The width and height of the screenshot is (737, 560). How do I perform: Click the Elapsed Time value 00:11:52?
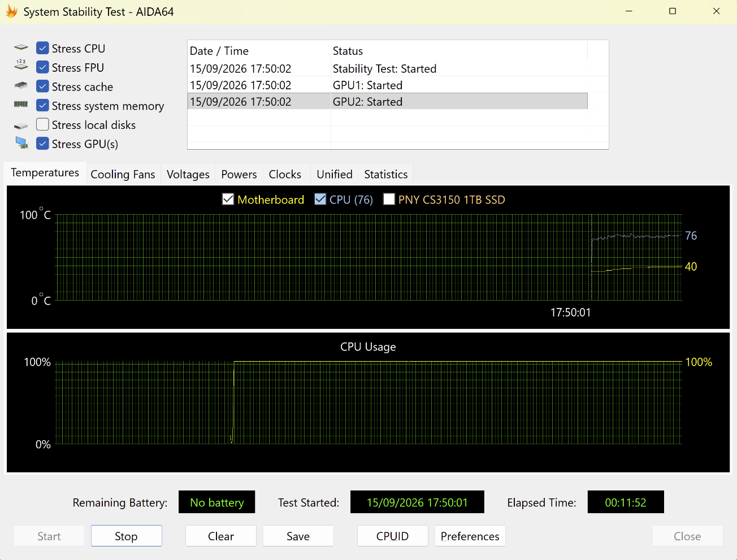tap(626, 502)
